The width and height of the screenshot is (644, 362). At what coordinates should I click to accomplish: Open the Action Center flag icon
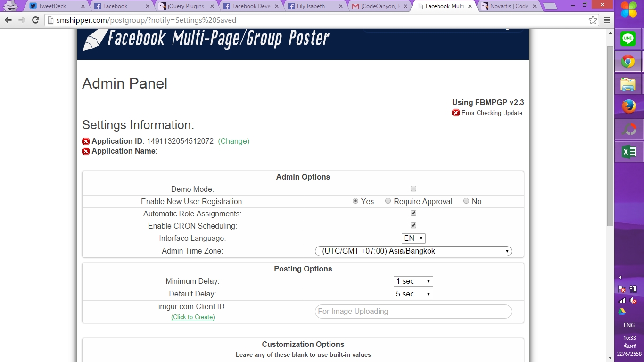622,289
